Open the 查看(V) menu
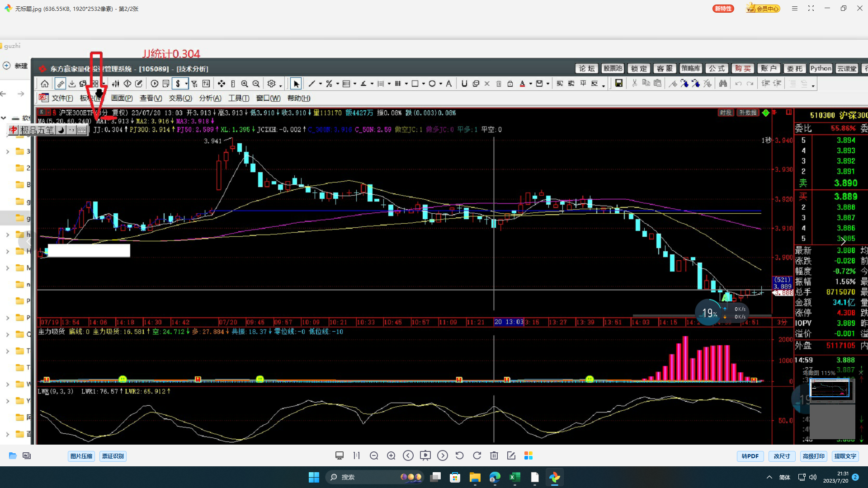The height and width of the screenshot is (488, 868). [x=151, y=98]
